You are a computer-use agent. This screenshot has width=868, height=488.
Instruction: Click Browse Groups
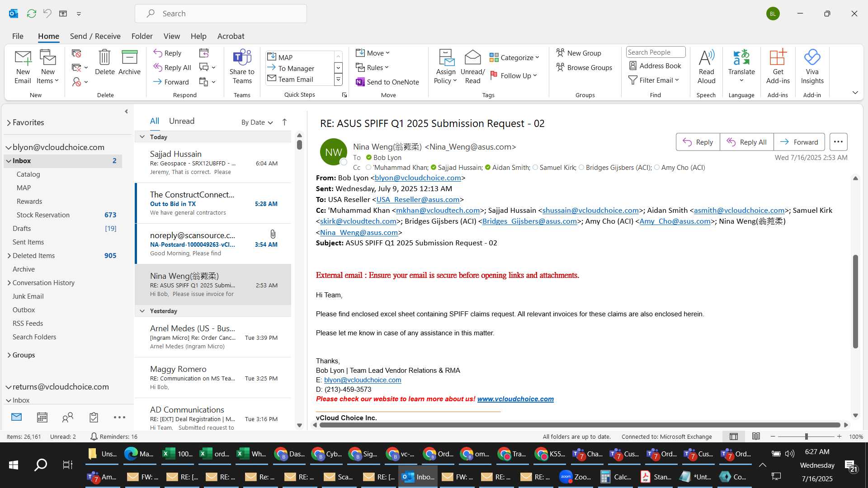[x=584, y=67]
